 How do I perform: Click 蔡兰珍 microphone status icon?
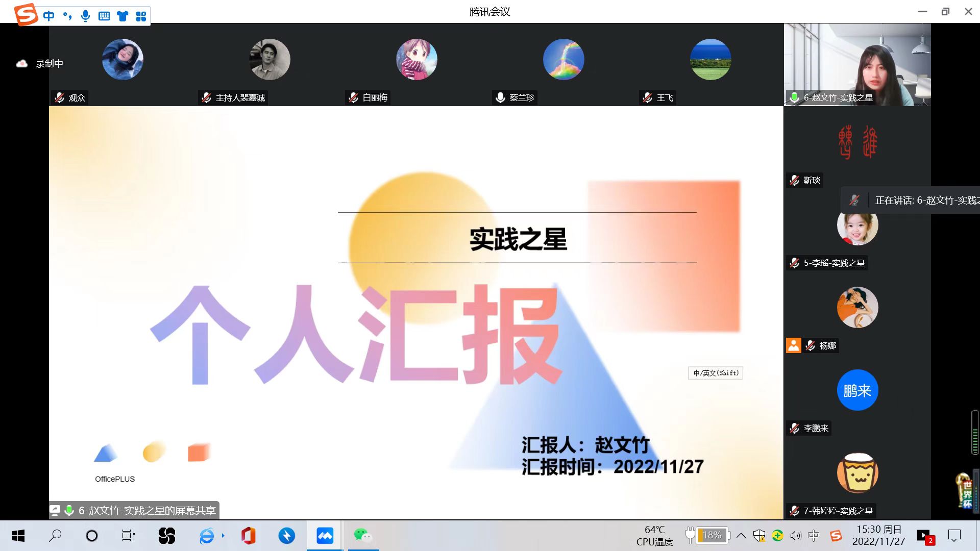(x=500, y=97)
